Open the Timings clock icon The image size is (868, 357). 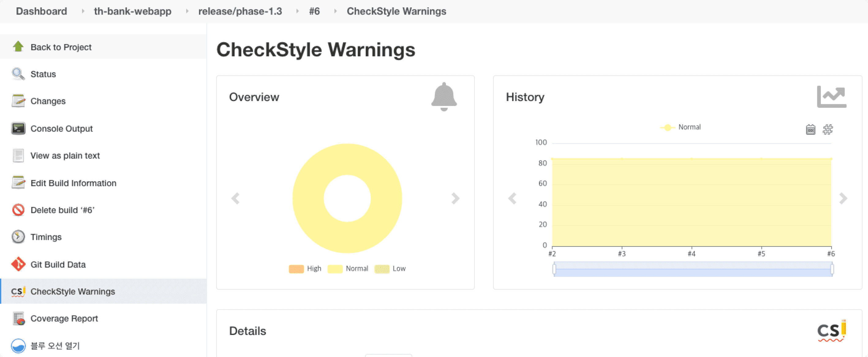pyautogui.click(x=18, y=237)
